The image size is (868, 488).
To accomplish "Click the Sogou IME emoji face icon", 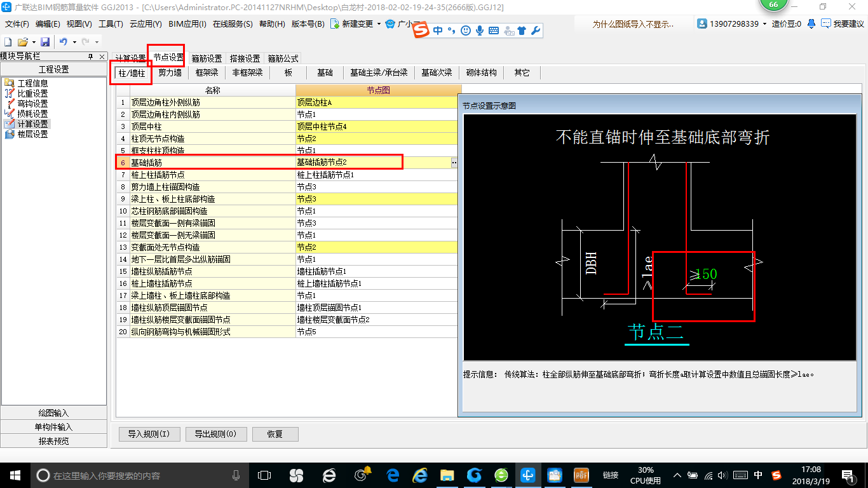I will pyautogui.click(x=466, y=30).
